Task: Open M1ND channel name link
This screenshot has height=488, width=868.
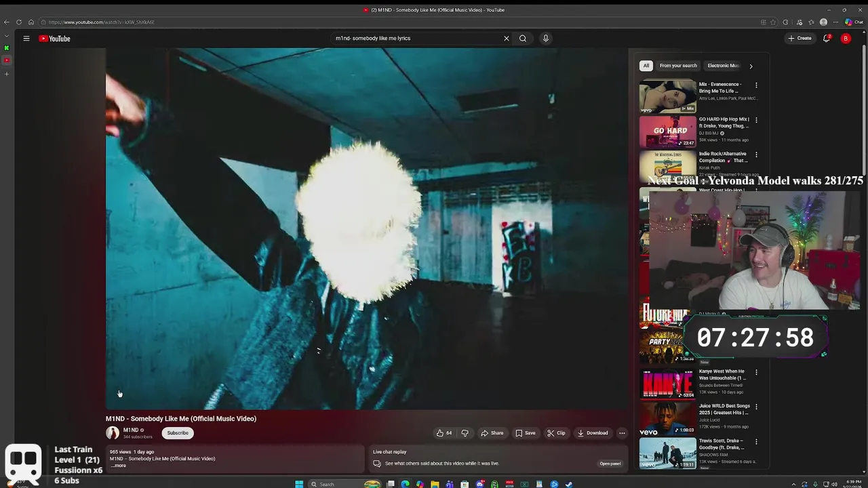Action: coord(131,430)
